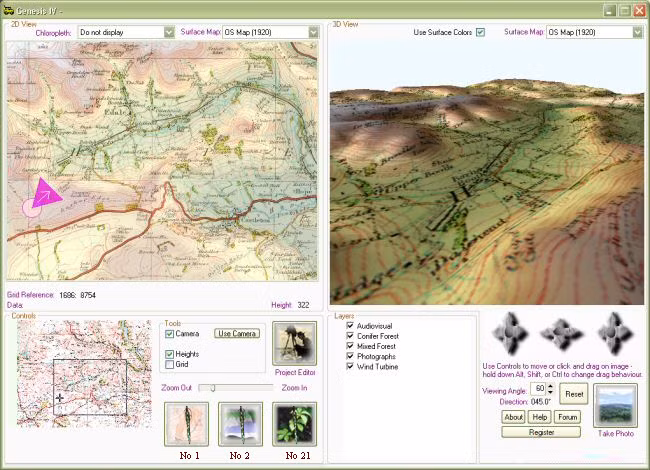The height and width of the screenshot is (470, 650).
Task: Select the No 21 leaf thumbnail icon
Action: click(294, 424)
